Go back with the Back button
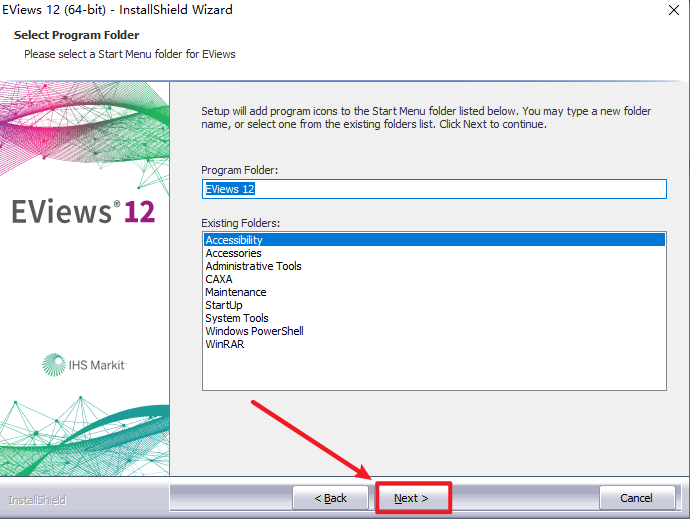690x519 pixels. coord(331,498)
